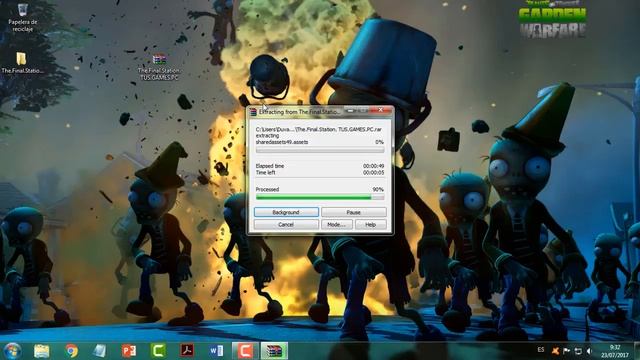This screenshot has height=360, width=640.
Task: Close the extracting dialog
Action: coord(380,110)
